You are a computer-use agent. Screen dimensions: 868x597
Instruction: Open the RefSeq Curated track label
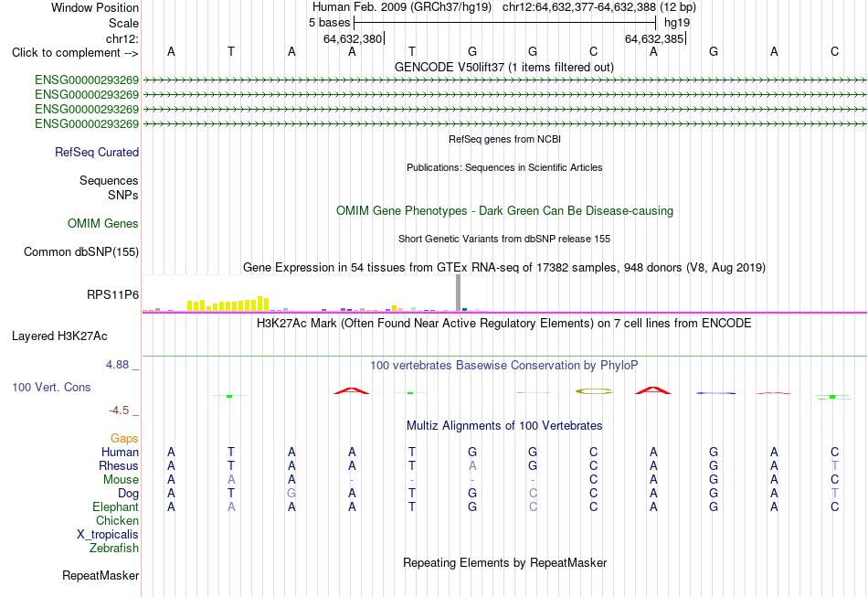click(97, 153)
